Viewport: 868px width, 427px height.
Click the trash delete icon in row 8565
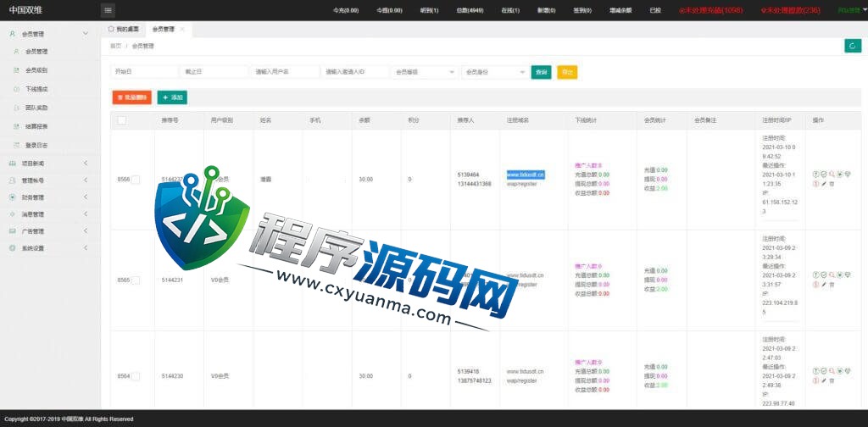[x=832, y=285]
